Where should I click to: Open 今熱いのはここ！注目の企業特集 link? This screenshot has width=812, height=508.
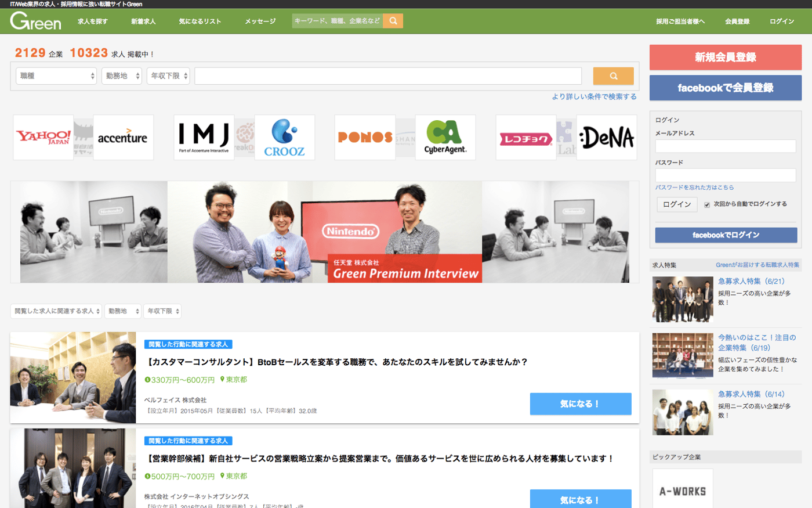(x=757, y=343)
